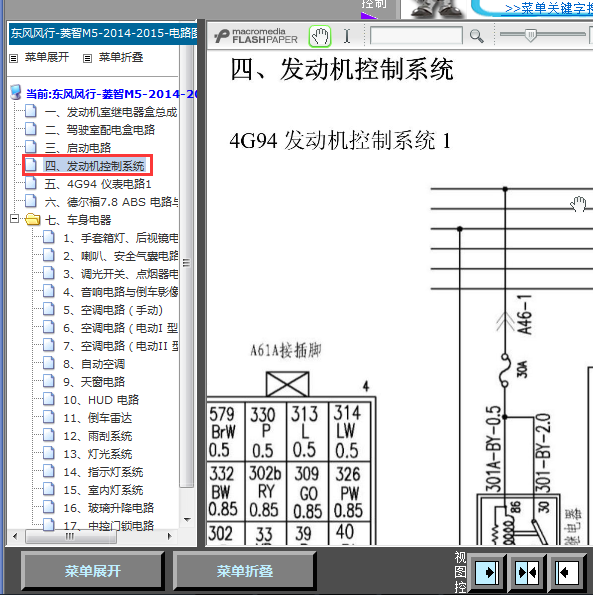The height and width of the screenshot is (595, 593).
Task: Click tree panel horizontal scrollbar thumb
Action: [x=70, y=536]
